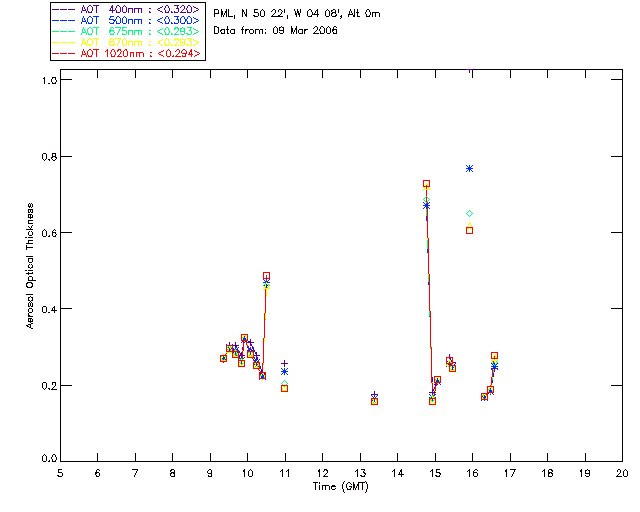This screenshot has height=512, width=640.
Task: Click the 'Time (GMT)' x-axis title
Action: 341,487
